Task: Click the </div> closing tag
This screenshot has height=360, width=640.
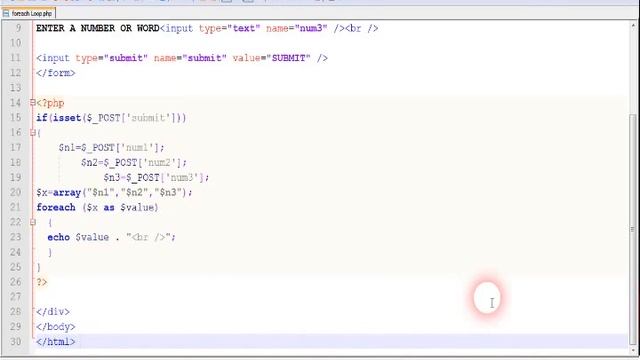Action: coord(53,312)
